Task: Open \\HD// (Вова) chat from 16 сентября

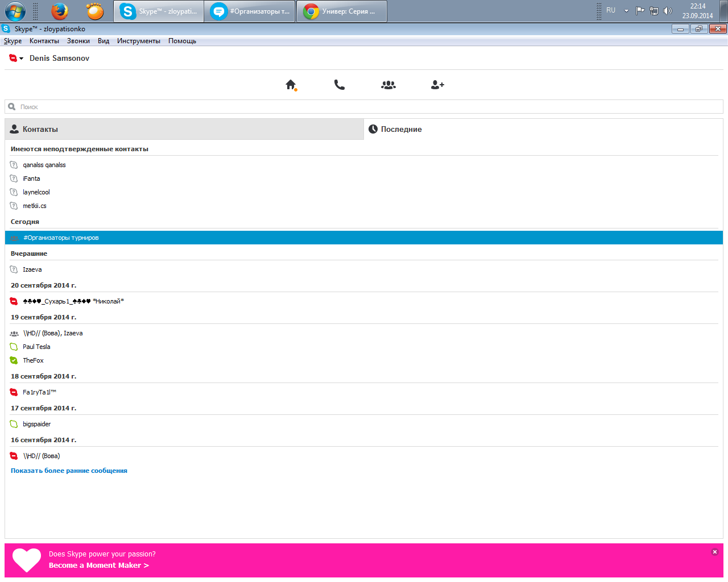Action: pos(364,456)
